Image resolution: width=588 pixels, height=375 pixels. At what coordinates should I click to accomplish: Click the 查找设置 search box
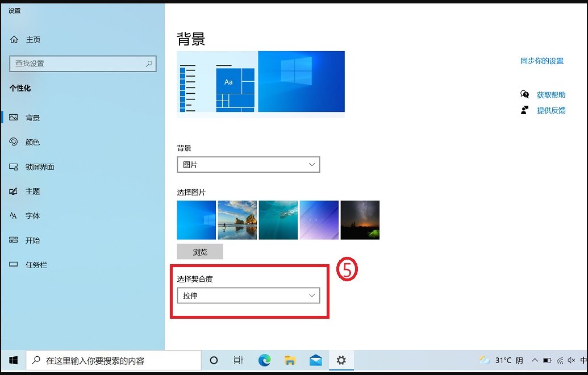click(82, 64)
